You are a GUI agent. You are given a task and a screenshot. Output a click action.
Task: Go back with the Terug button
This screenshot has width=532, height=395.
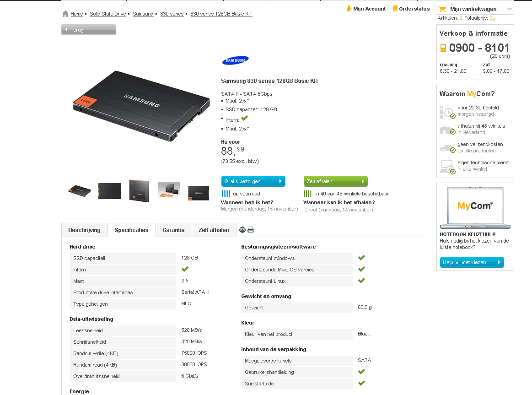pyautogui.click(x=89, y=30)
